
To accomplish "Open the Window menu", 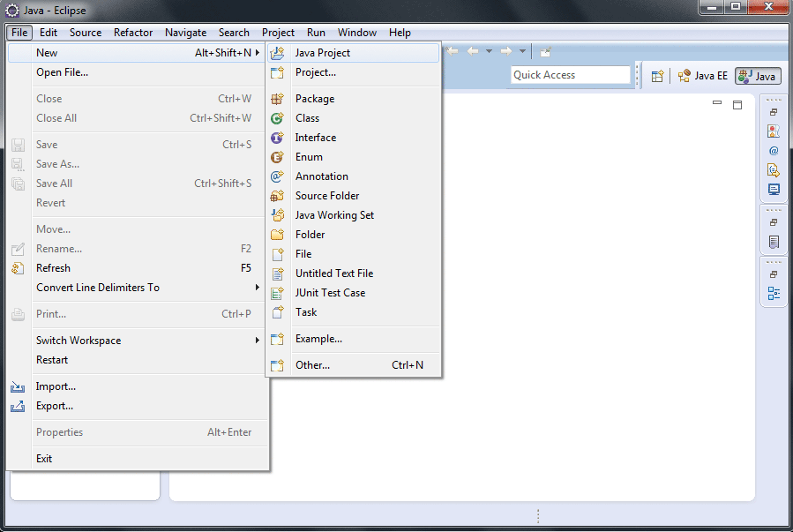I will coord(356,32).
